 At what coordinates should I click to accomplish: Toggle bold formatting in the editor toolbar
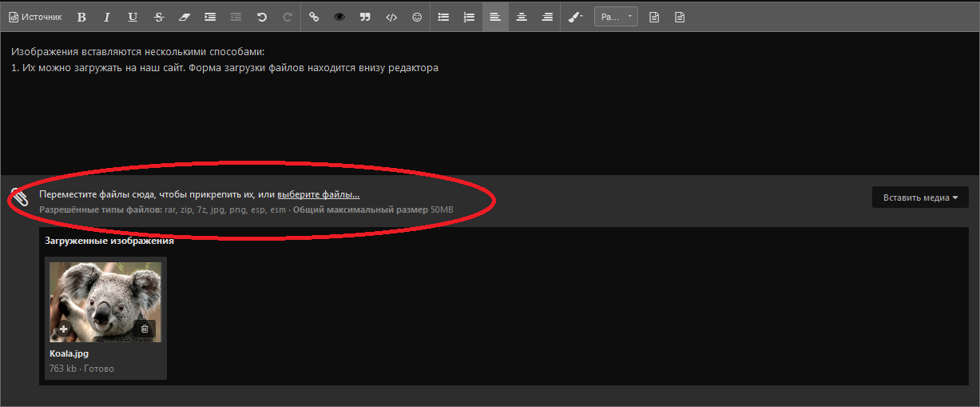pos(81,17)
